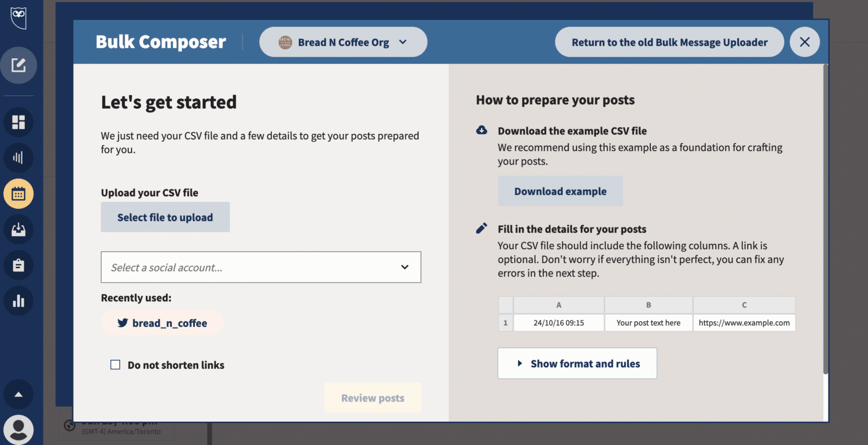The height and width of the screenshot is (445, 868).
Task: Open the Inbox tray icon
Action: [19, 229]
